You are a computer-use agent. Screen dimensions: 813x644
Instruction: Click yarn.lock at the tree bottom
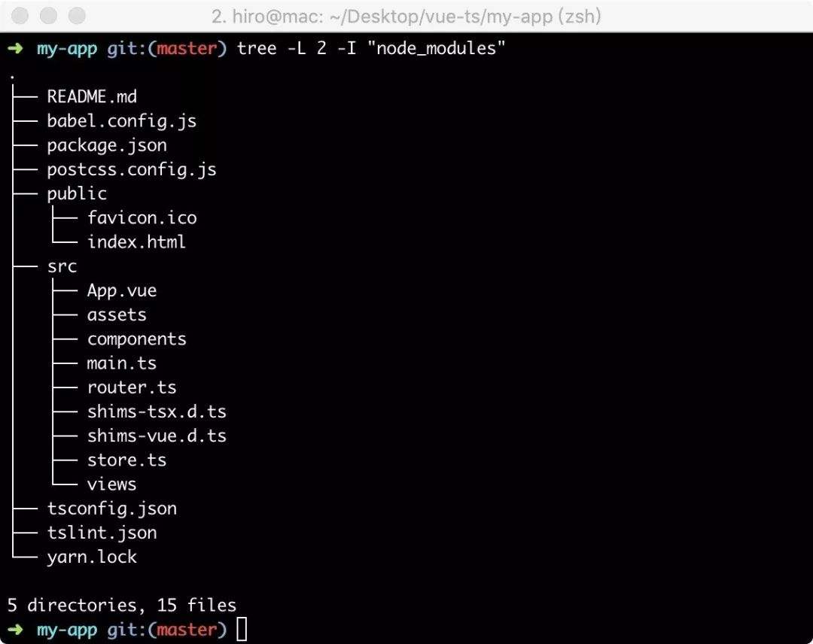[92, 557]
